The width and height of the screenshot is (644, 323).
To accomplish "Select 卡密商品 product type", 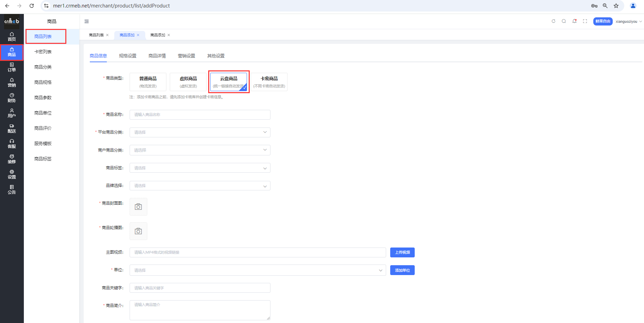I will tap(269, 82).
